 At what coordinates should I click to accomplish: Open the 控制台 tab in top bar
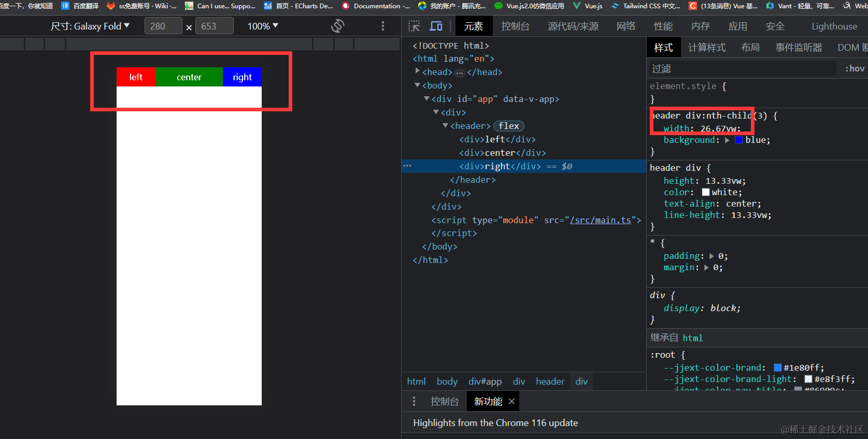516,26
